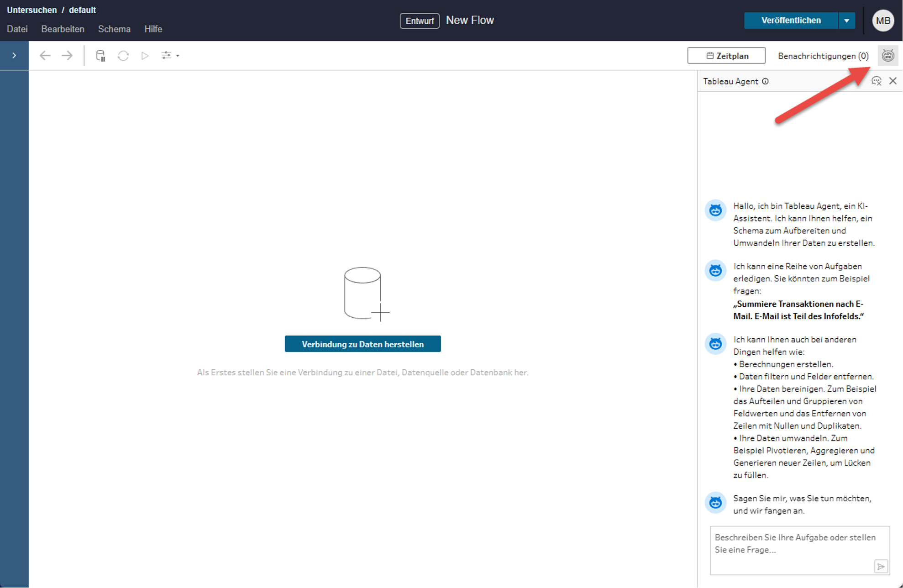
Task: Open the Veröffentlichen dropdown arrow
Action: click(847, 21)
